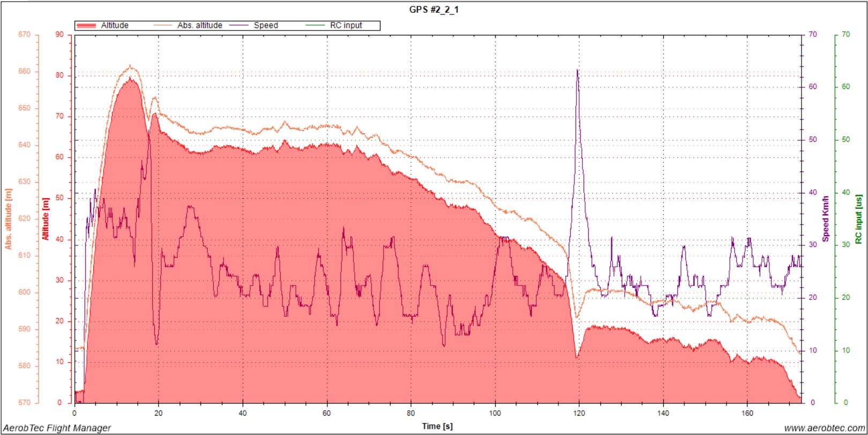Click the red Altitude legend swatch
This screenshot has width=868, height=435.
tap(86, 26)
